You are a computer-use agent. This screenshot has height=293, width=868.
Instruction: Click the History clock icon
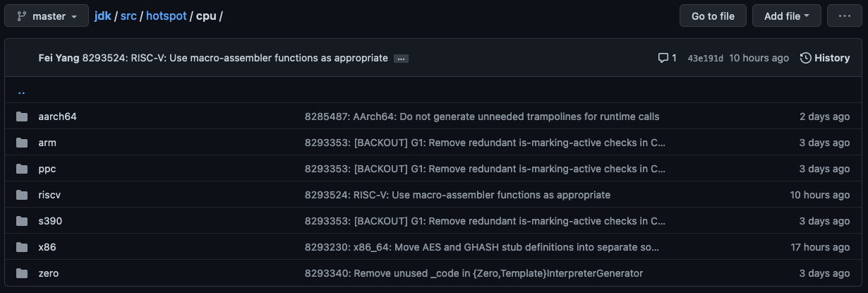[805, 58]
